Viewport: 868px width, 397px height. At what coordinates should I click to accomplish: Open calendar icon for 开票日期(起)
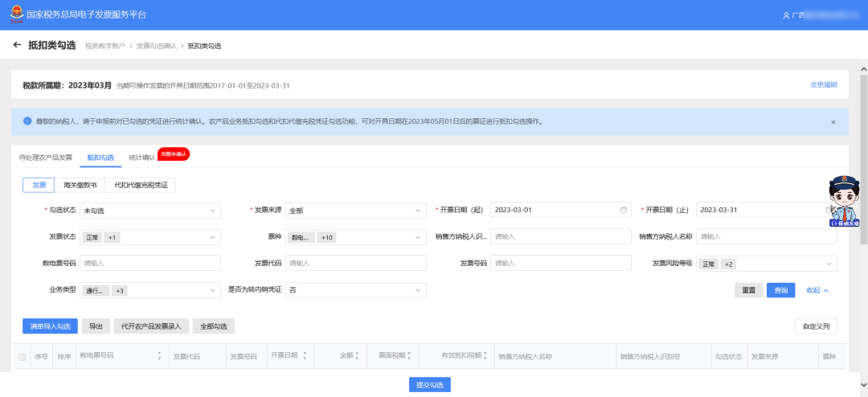(623, 210)
